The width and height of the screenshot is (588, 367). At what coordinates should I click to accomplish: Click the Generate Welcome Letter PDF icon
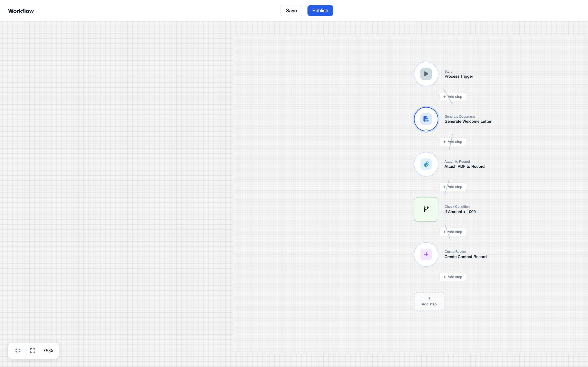[426, 119]
